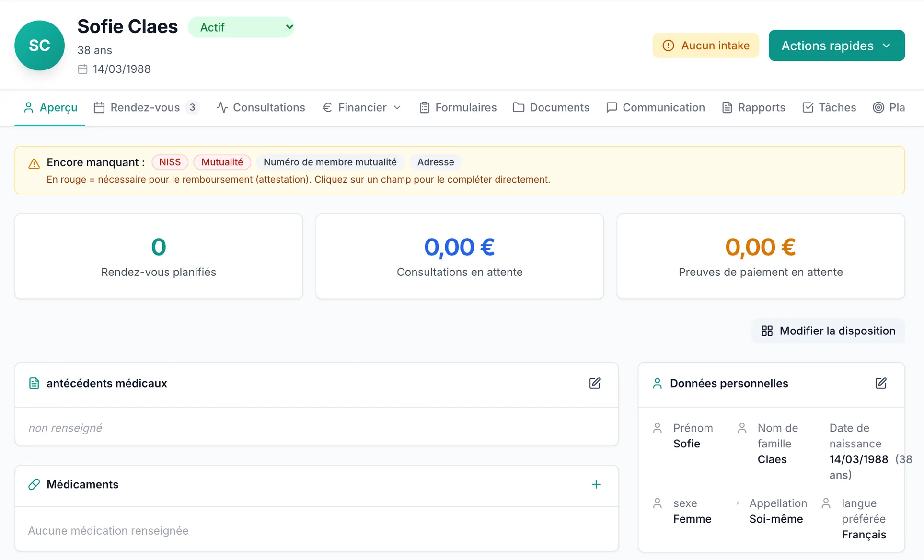Open the Actif status dropdown
Screen dimensions: 924x560
coord(241,27)
